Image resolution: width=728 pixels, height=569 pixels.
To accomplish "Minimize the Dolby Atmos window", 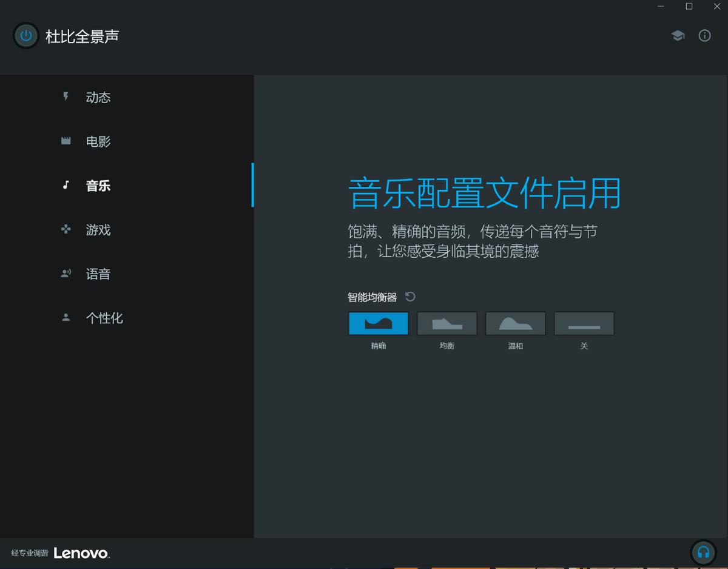I will (661, 7).
